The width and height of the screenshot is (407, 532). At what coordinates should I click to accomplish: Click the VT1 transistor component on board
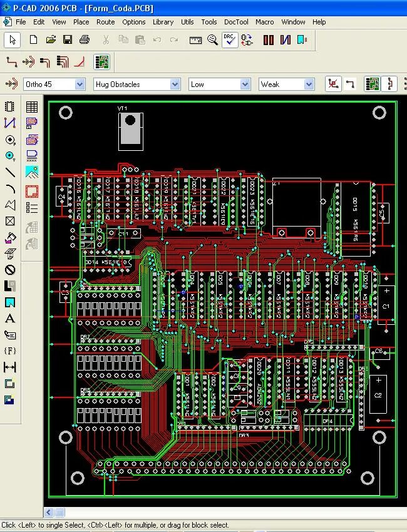131,131
